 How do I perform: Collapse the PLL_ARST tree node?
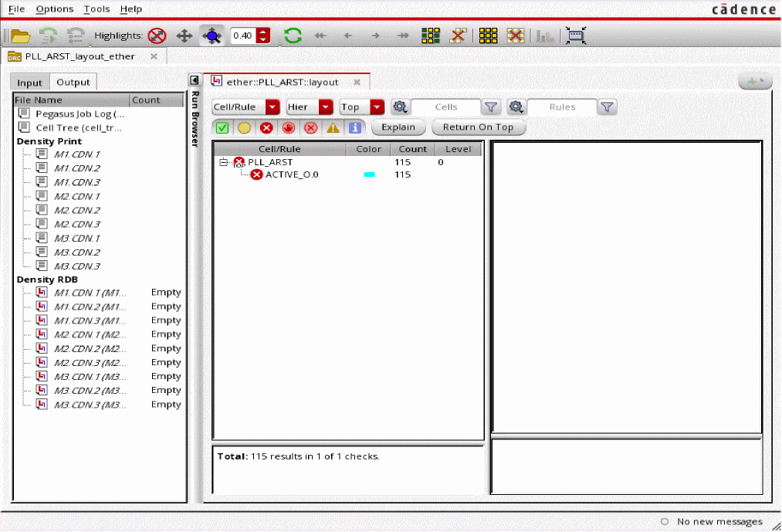[223, 162]
